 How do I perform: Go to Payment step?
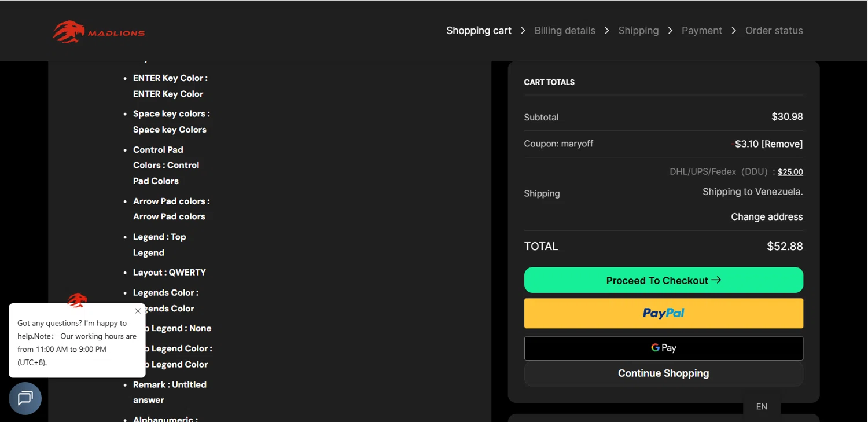point(701,31)
